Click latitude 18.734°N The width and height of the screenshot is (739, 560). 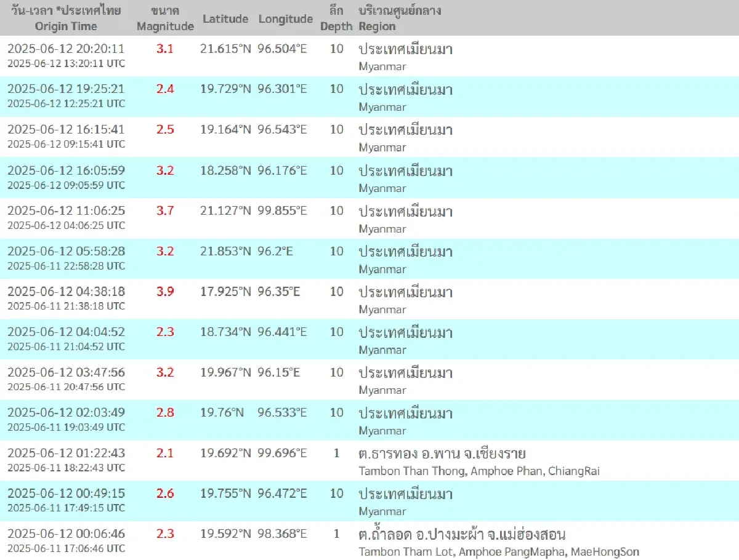[x=225, y=332]
